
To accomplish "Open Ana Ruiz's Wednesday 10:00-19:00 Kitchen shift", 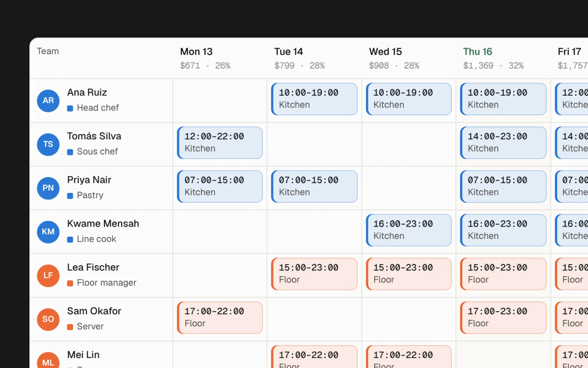I will (409, 99).
